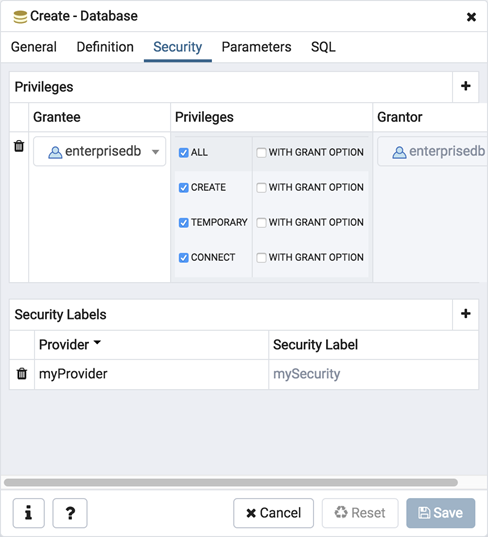488x537 pixels.
Task: Switch to the Definition tab
Action: click(105, 47)
